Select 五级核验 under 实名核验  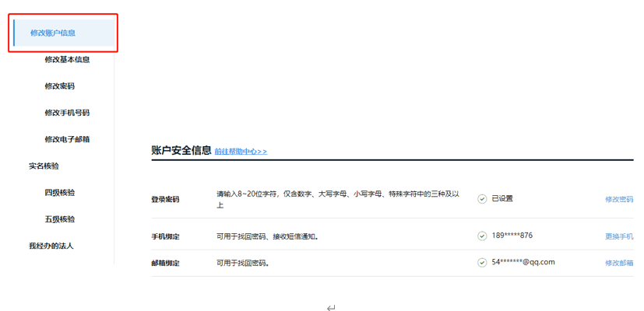[x=60, y=219]
